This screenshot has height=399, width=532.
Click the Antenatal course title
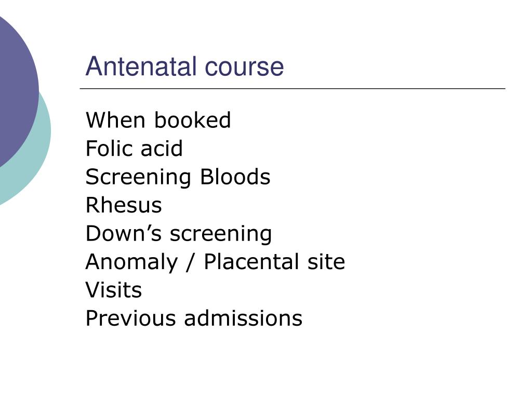coord(184,66)
